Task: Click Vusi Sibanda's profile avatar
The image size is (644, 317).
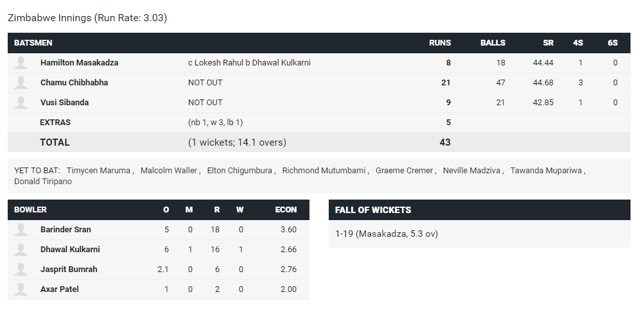Action: click(x=21, y=103)
